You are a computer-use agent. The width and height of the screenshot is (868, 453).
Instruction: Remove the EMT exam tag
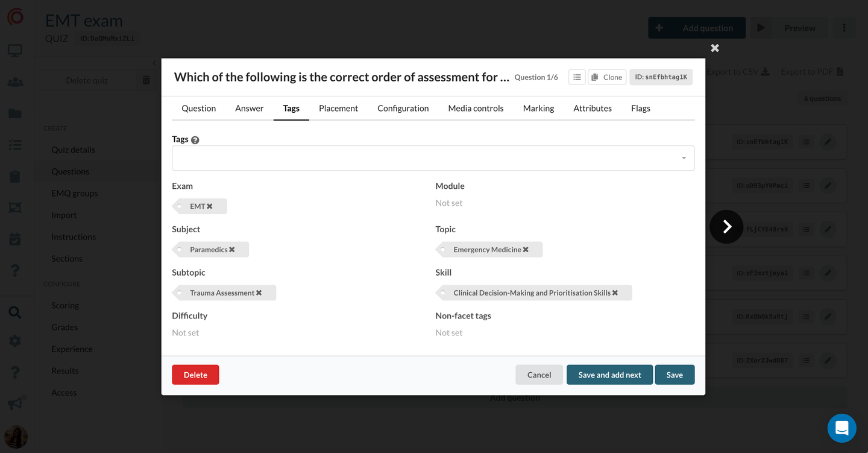(210, 206)
